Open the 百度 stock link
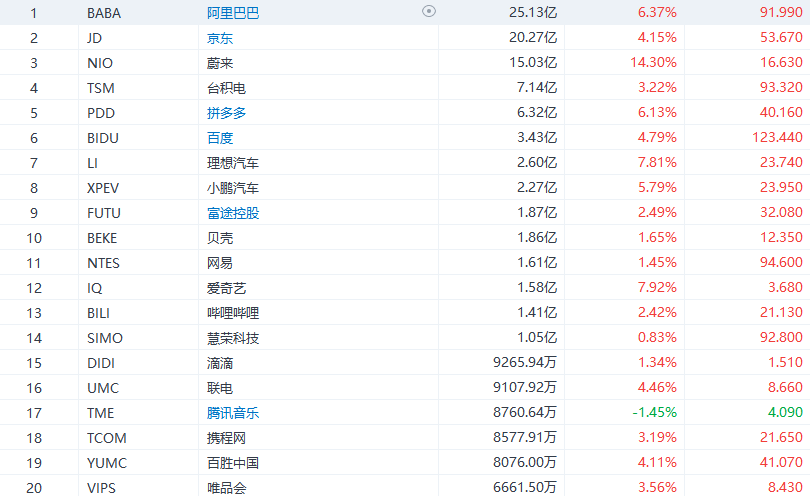The width and height of the screenshot is (810, 496). (220, 138)
